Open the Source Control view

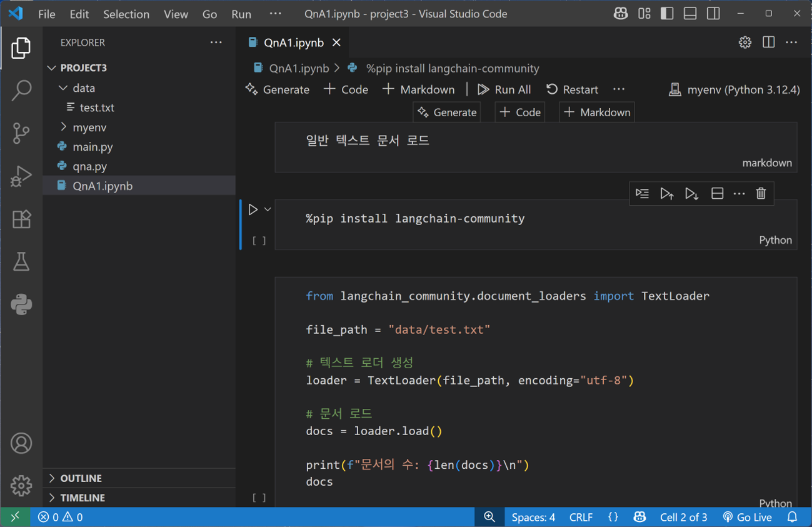[x=21, y=133]
